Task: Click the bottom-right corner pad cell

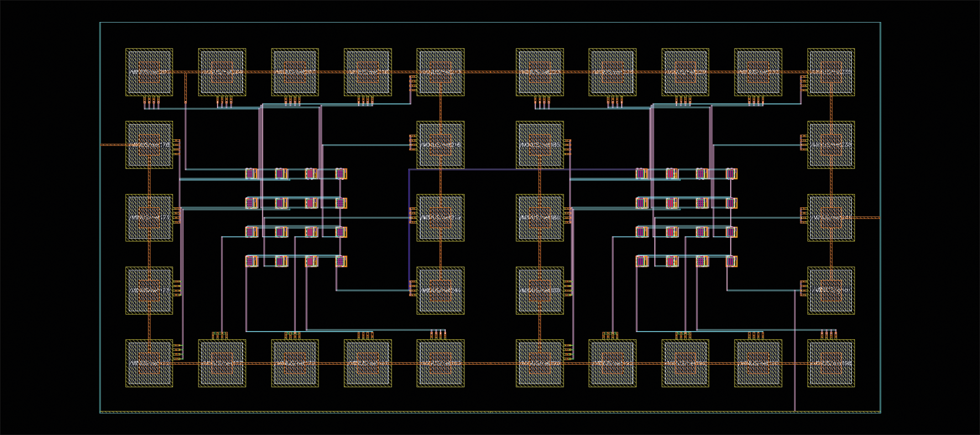Action: [x=831, y=363]
